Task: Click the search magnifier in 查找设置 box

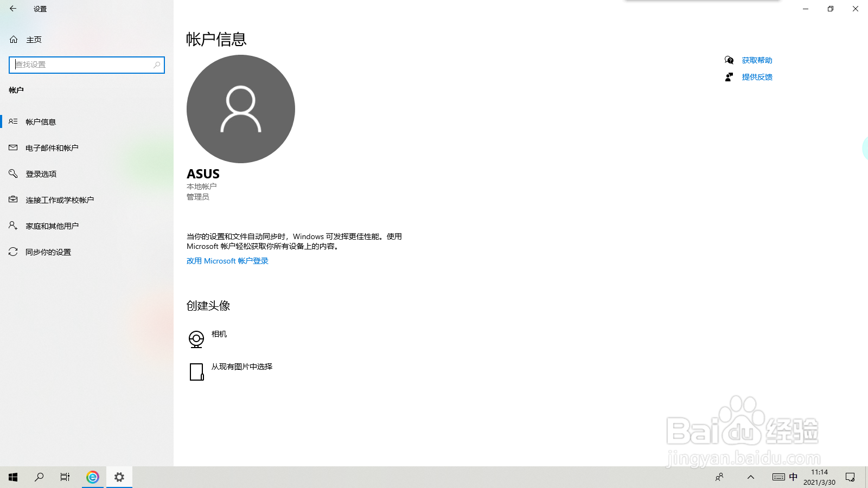Action: 157,65
